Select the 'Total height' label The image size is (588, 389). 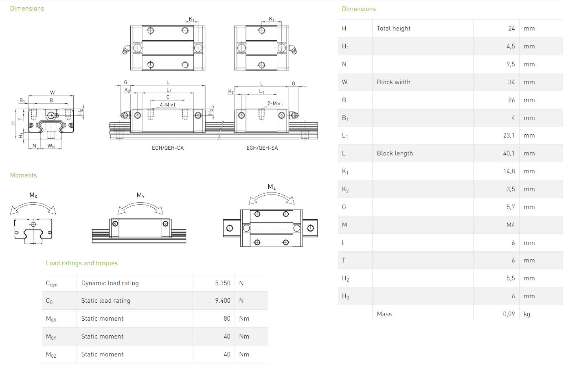point(393,28)
